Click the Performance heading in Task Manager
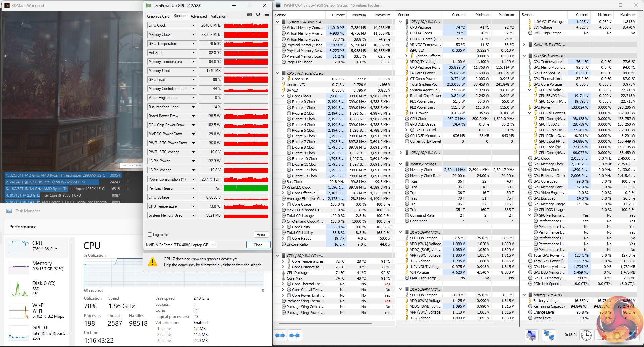644x347 pixels. [x=23, y=227]
